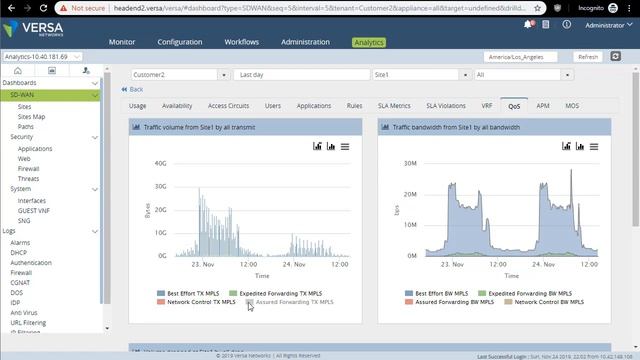Toggle Network Control BW MPLS legend series
This screenshot has height=360, width=640.
pyautogui.click(x=544, y=302)
